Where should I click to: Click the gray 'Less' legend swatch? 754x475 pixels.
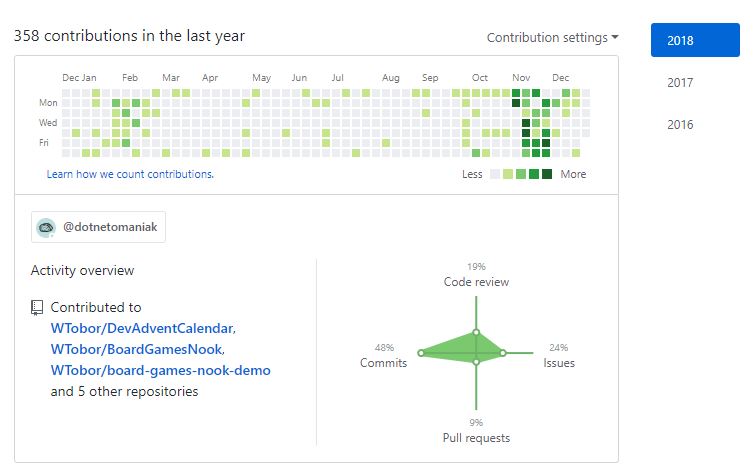pyautogui.click(x=494, y=174)
